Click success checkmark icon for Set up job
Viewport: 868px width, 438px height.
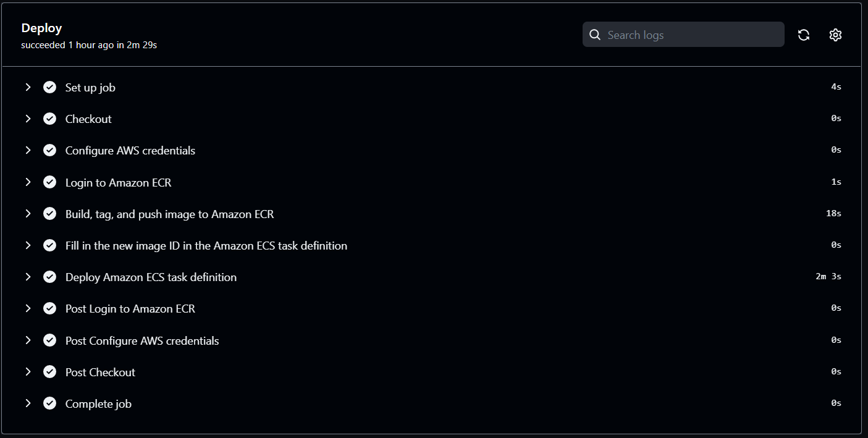pyautogui.click(x=50, y=87)
